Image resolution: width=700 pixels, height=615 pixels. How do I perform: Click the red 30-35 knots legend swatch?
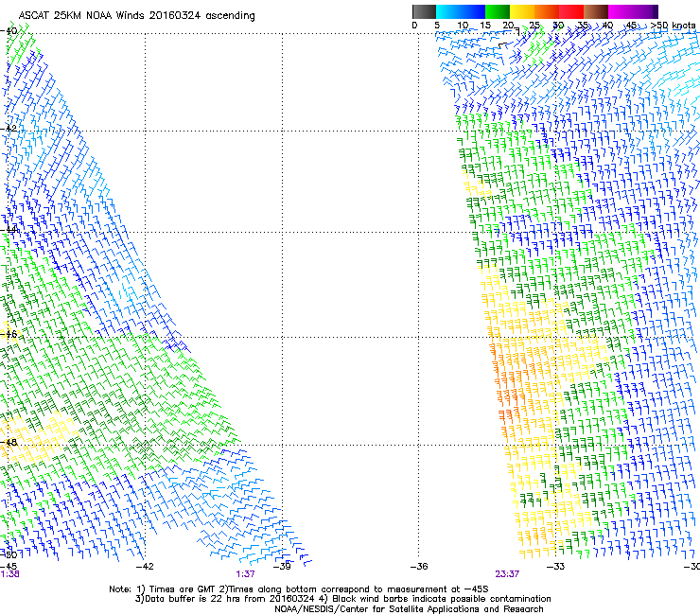pos(571,11)
